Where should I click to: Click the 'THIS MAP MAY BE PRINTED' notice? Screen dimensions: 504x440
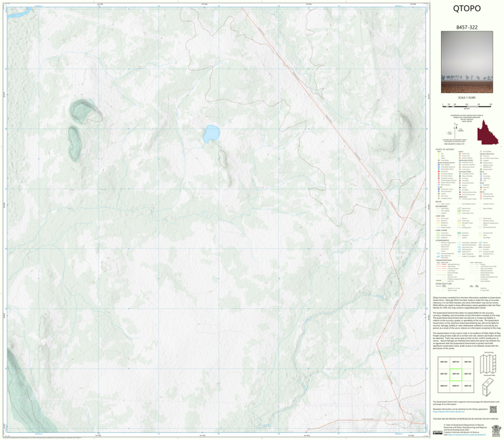[465, 419]
